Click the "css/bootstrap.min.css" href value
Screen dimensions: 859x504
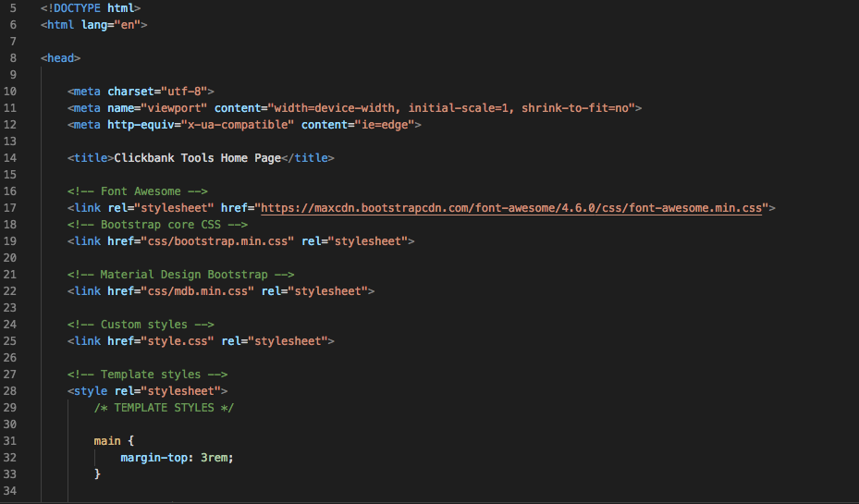coord(217,241)
